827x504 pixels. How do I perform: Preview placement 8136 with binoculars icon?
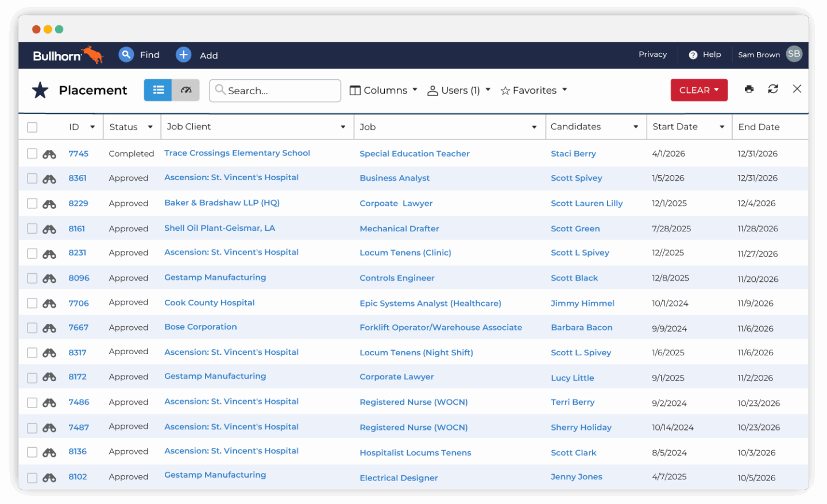(49, 452)
